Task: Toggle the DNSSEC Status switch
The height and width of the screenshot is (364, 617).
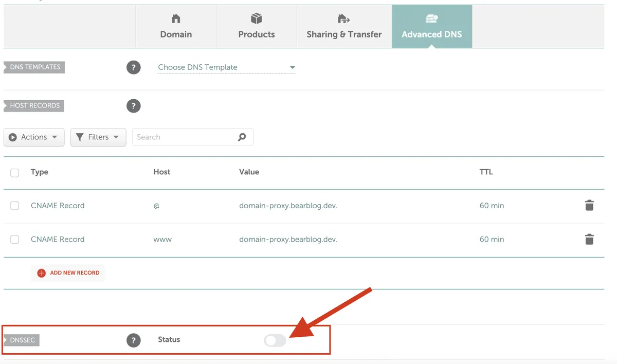Action: coord(275,340)
